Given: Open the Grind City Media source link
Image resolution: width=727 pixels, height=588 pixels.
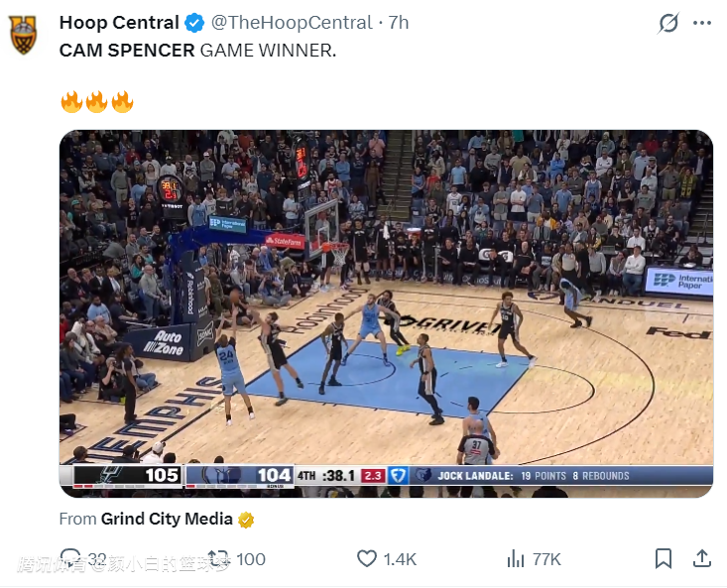Looking at the screenshot, I should pyautogui.click(x=167, y=519).
